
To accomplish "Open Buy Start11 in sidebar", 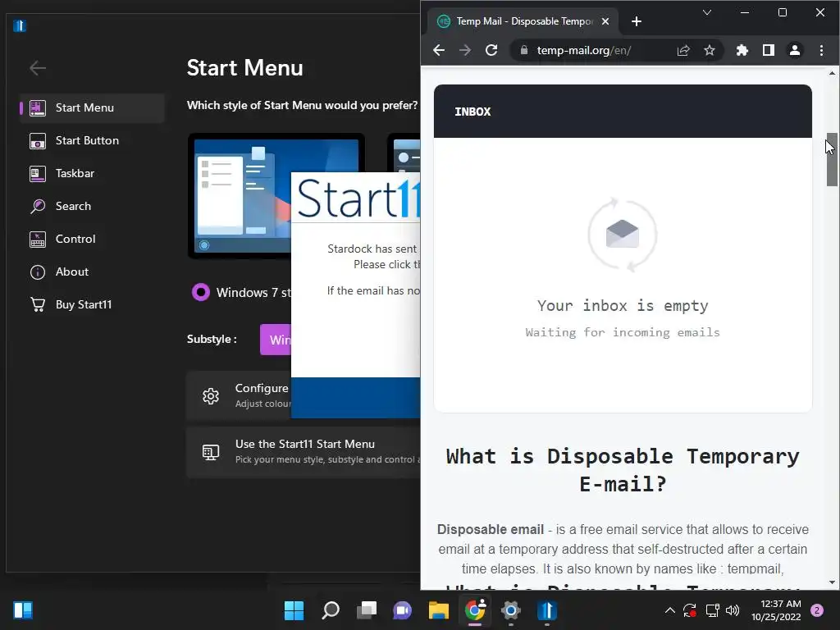I will 92,304.
